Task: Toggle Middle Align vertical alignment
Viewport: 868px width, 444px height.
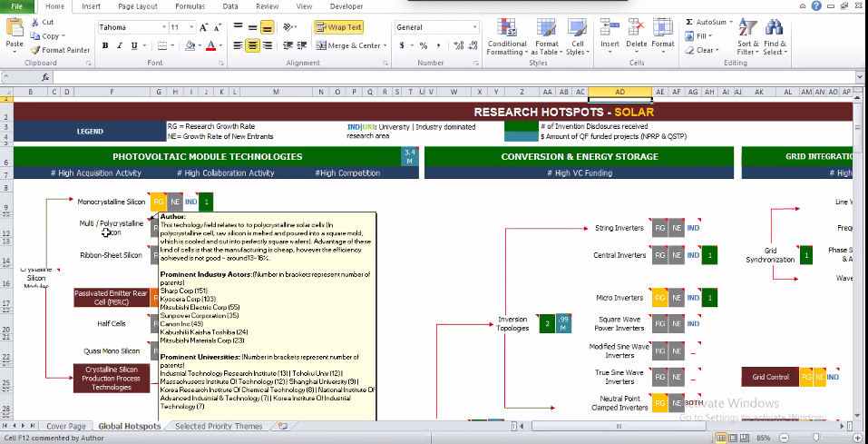Action: pos(252,27)
